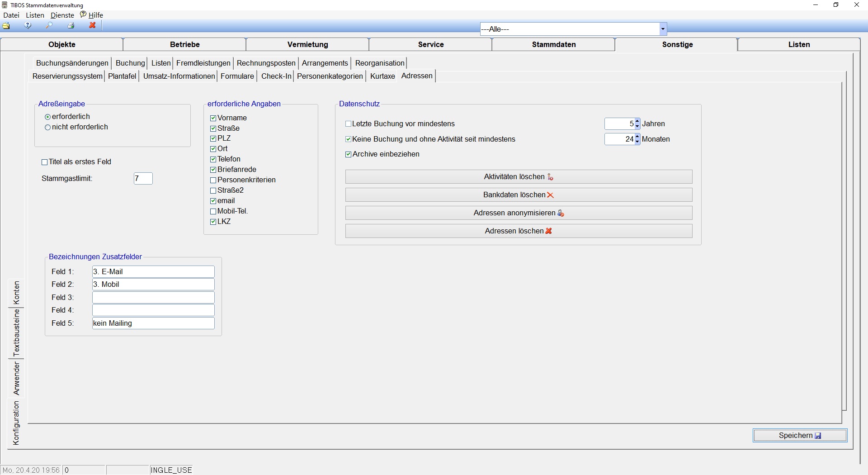Enable 'Titel als erstes Feld' checkbox

44,162
